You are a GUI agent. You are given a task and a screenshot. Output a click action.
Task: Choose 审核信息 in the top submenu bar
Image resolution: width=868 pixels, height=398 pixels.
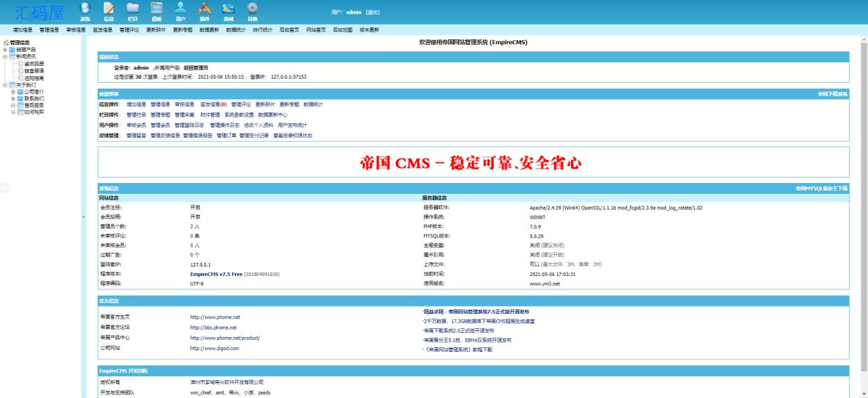(x=76, y=30)
